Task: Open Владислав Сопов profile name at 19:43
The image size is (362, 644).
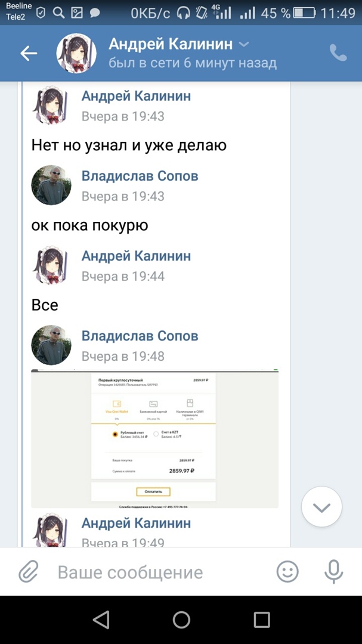Action: [x=140, y=176]
